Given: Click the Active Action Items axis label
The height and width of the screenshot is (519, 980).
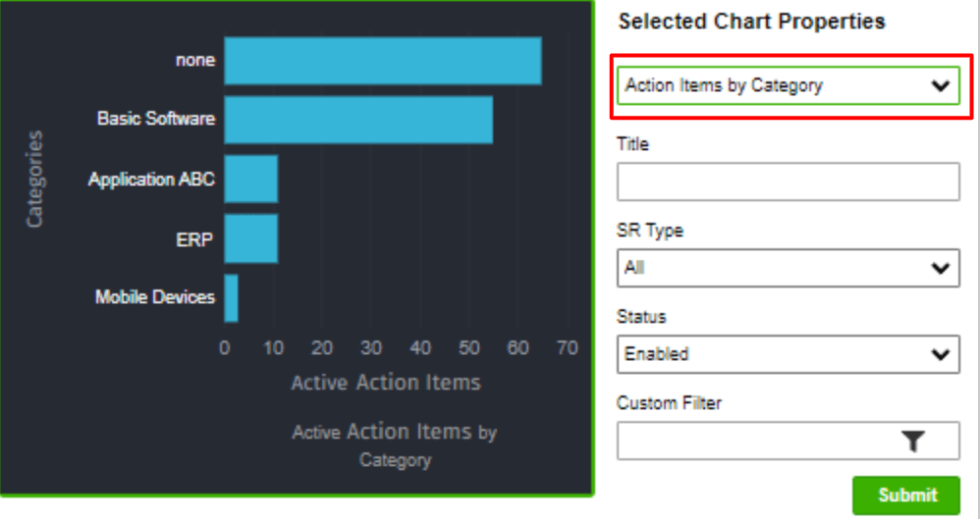Looking at the screenshot, I should click(386, 383).
